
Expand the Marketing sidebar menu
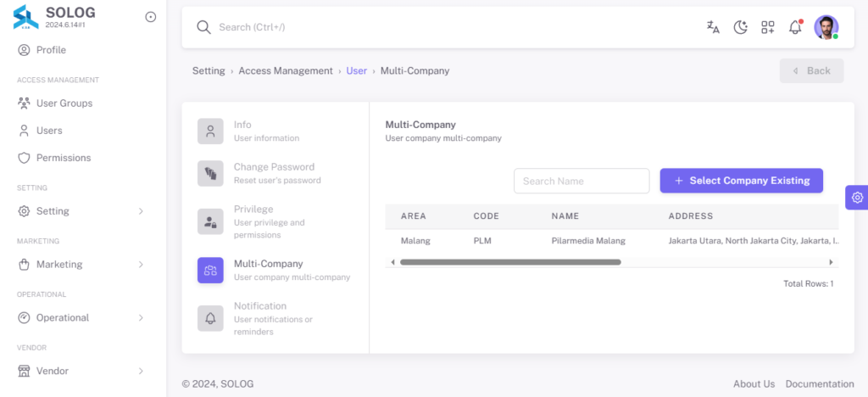point(82,264)
